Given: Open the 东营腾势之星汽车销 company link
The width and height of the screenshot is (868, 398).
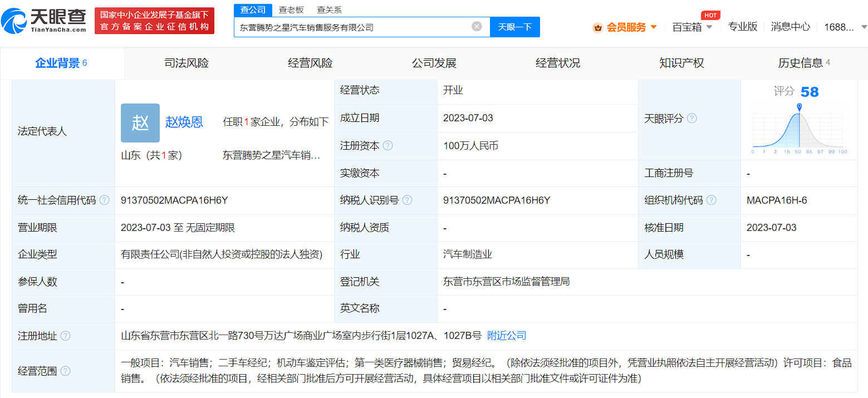Looking at the screenshot, I should pyautogui.click(x=272, y=156).
